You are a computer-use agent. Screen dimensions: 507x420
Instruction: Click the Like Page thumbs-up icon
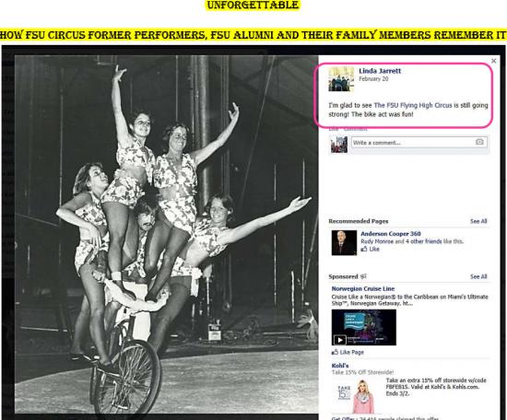335,352
